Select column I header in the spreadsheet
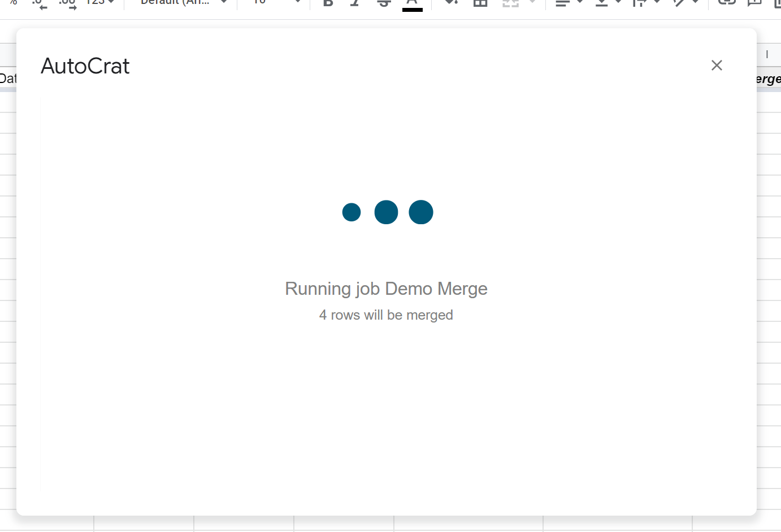This screenshot has width=781, height=532. click(767, 55)
